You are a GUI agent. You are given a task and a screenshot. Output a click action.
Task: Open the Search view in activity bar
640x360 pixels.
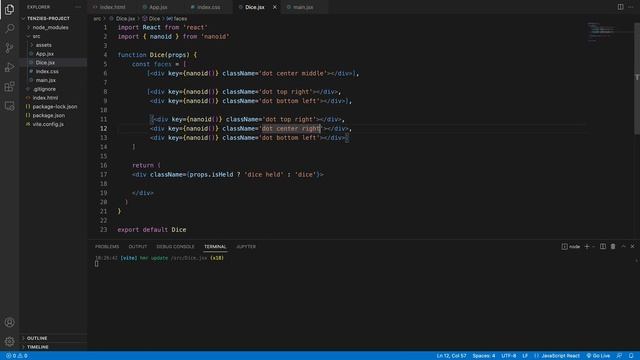(9, 28)
